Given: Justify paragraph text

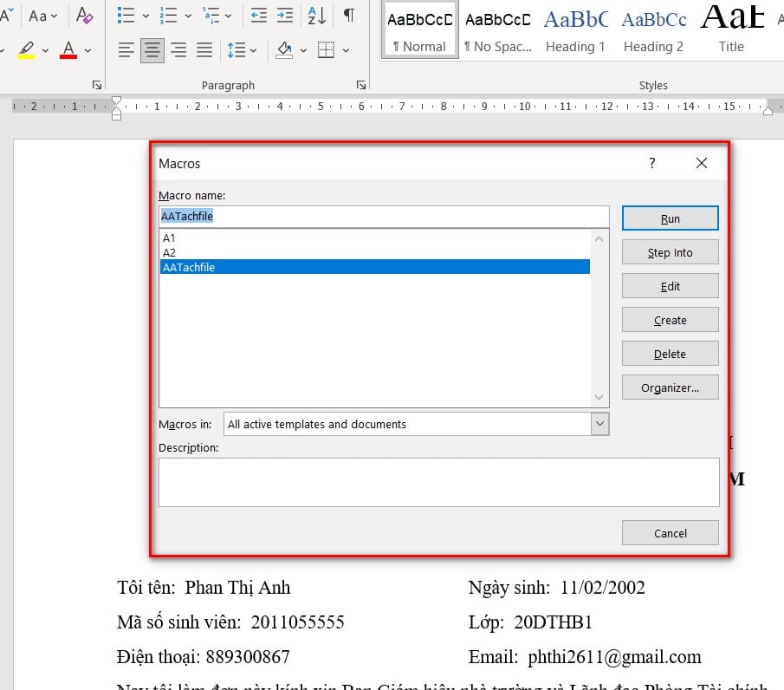Looking at the screenshot, I should pos(204,50).
